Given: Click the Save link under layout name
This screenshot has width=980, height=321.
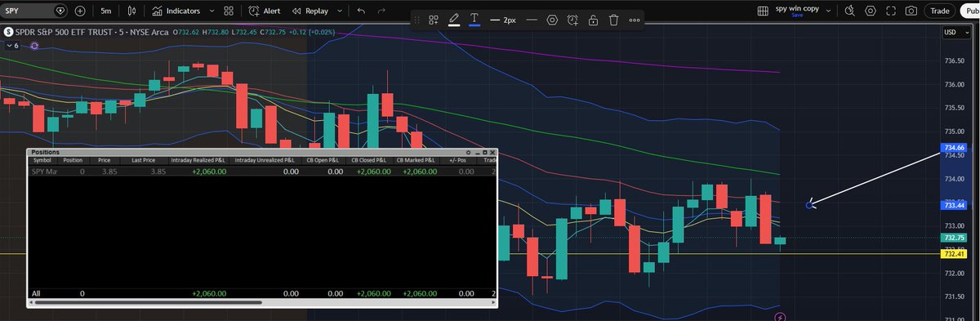Looking at the screenshot, I should (x=798, y=15).
